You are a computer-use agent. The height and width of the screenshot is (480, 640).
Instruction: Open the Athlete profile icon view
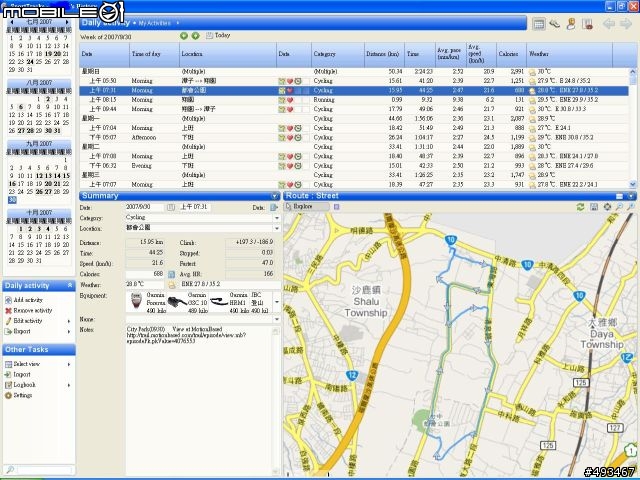571,24
